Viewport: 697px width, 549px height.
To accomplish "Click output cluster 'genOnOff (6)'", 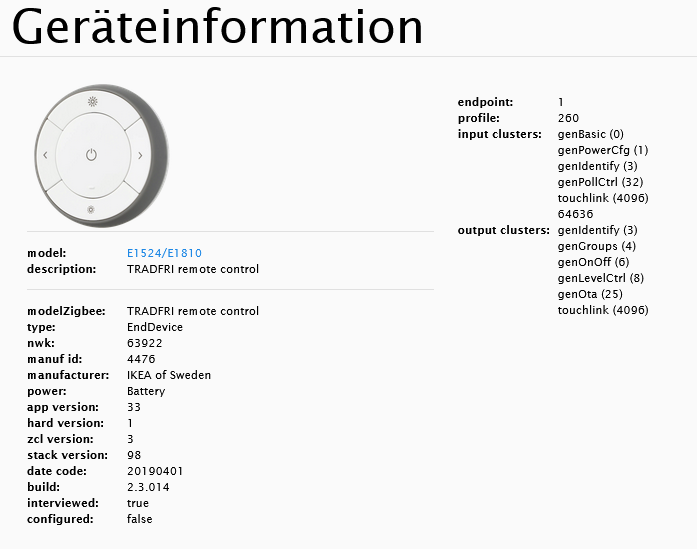I will click(x=593, y=262).
